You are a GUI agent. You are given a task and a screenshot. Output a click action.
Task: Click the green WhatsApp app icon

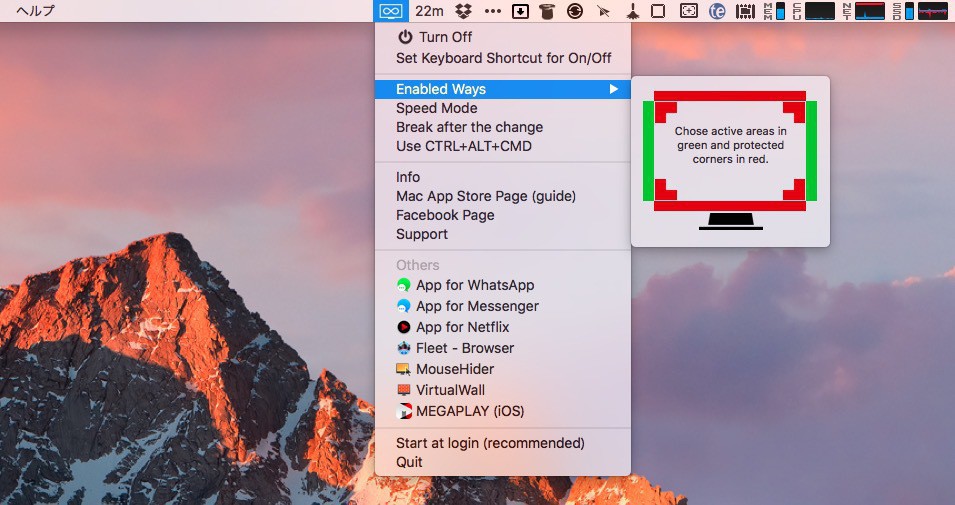[403, 285]
